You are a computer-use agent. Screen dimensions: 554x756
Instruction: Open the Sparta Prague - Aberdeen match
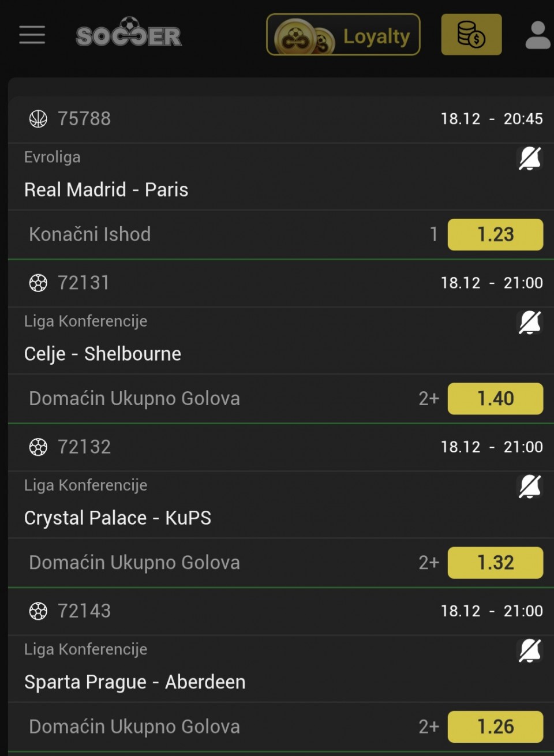click(x=135, y=682)
